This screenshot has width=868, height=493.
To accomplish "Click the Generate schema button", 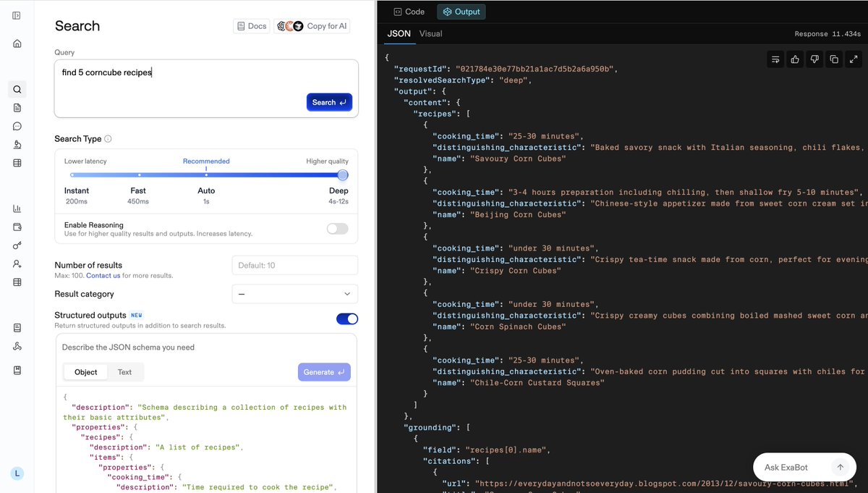I will [324, 372].
